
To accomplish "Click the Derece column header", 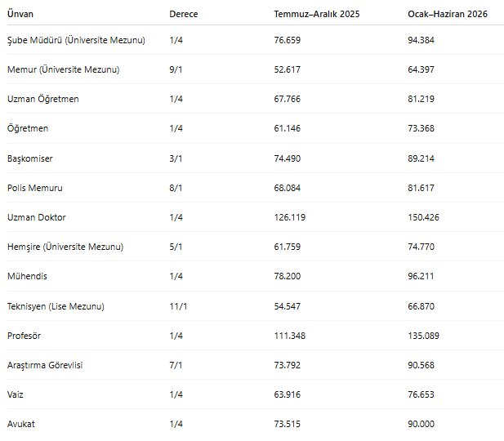I will click(x=183, y=14).
